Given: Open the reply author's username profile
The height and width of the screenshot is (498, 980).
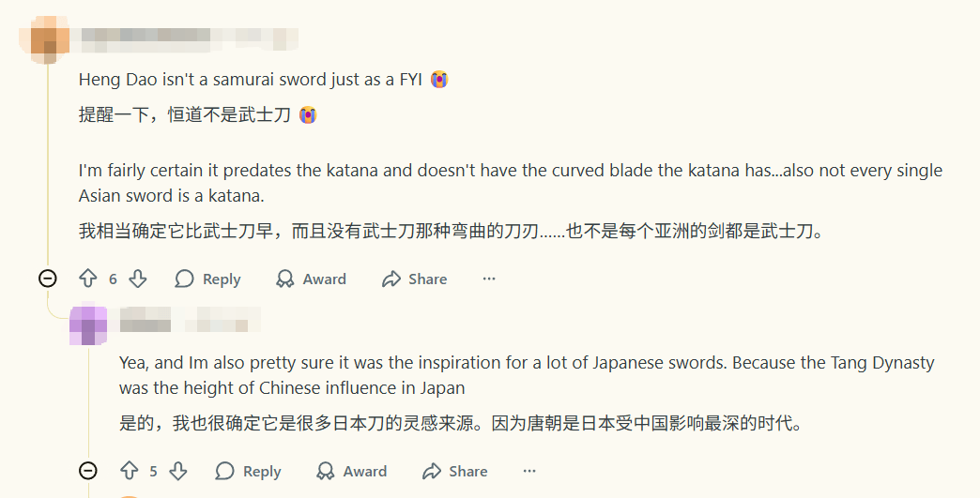Looking at the screenshot, I should click(x=190, y=320).
